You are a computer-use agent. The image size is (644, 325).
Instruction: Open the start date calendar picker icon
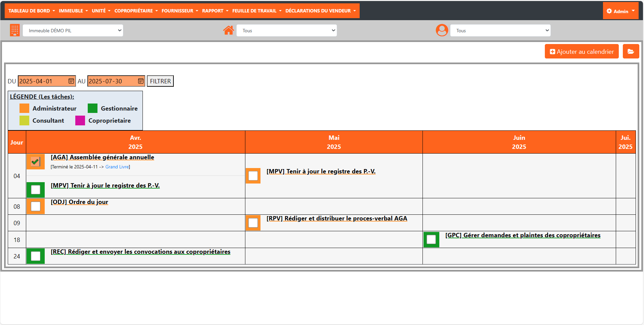[x=71, y=81]
